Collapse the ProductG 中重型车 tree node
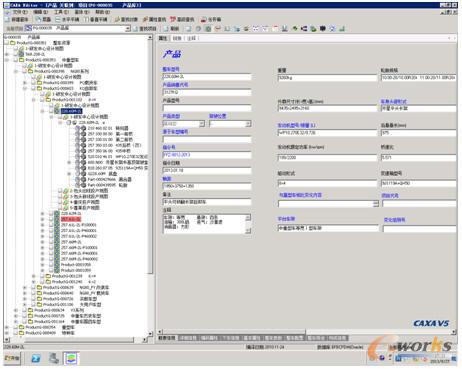 pos(7,60)
